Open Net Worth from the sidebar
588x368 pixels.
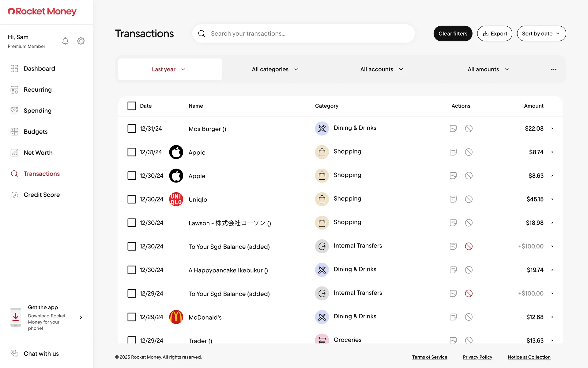click(38, 153)
